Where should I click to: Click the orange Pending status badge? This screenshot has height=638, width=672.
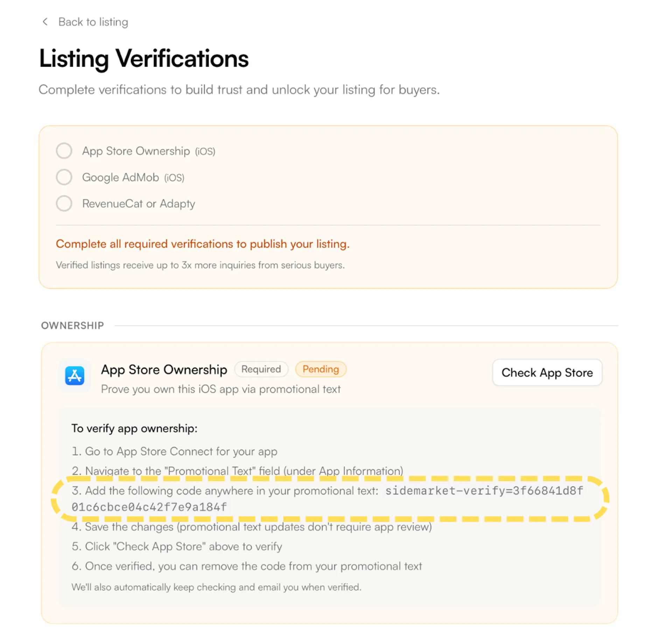tap(320, 369)
